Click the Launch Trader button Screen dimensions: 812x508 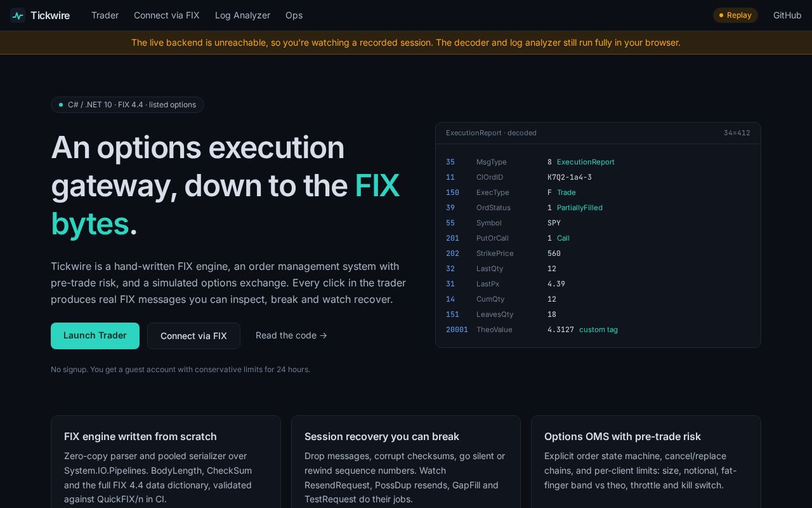(95, 336)
